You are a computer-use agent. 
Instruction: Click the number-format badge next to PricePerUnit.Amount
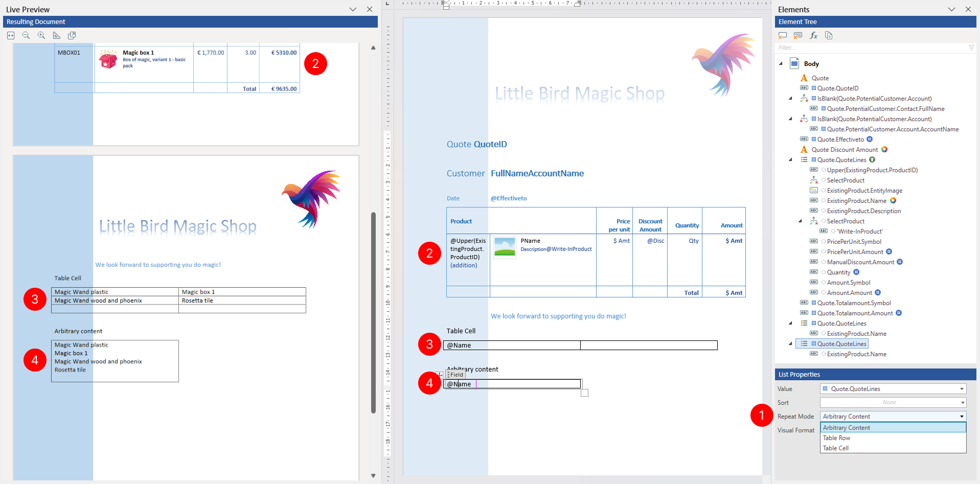889,251
